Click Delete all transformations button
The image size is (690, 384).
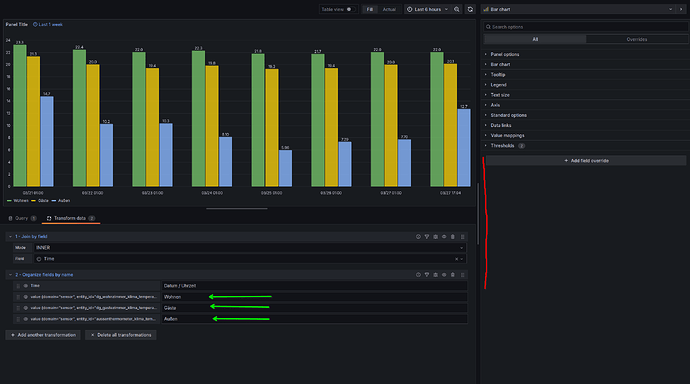121,335
